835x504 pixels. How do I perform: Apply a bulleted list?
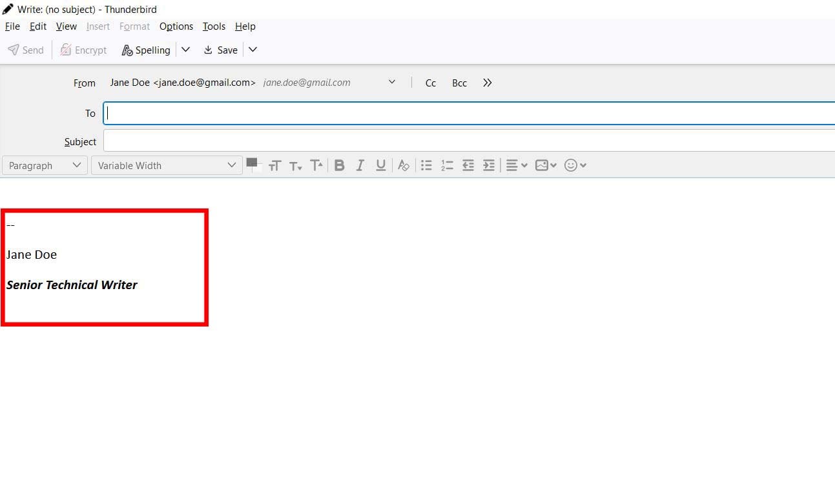tap(426, 165)
